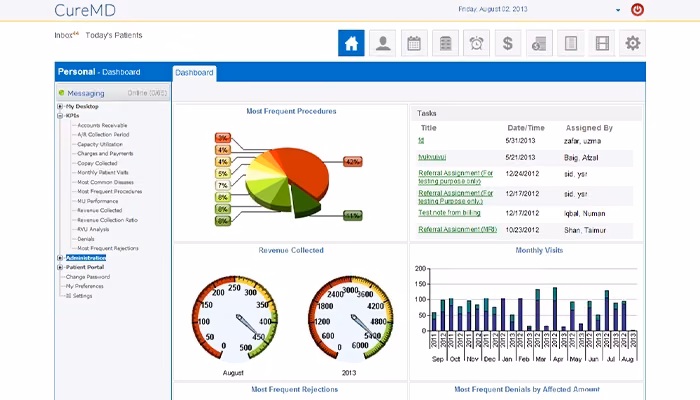
Task: Expand the Patient Portal tree node
Action: (60, 267)
